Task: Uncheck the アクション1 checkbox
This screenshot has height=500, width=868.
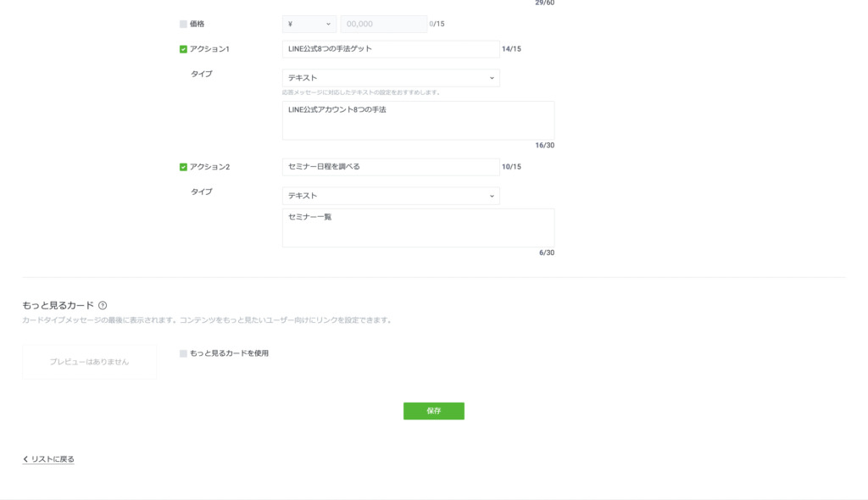Action: (183, 49)
